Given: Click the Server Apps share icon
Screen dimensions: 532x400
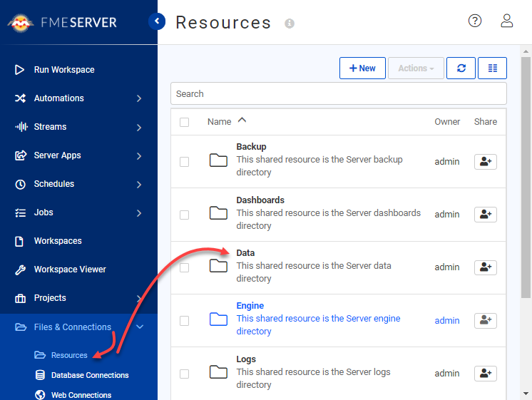Looking at the screenshot, I should click(21, 155).
